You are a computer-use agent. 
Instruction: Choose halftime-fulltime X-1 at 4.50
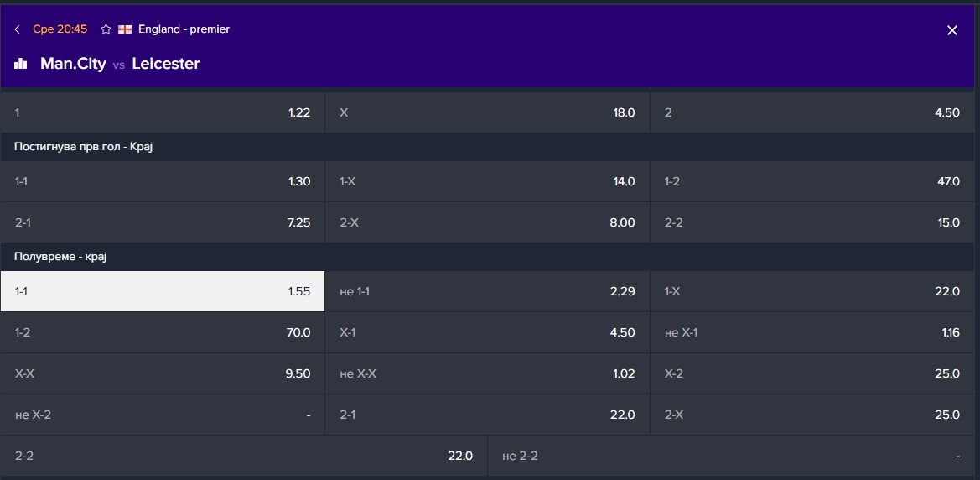487,332
